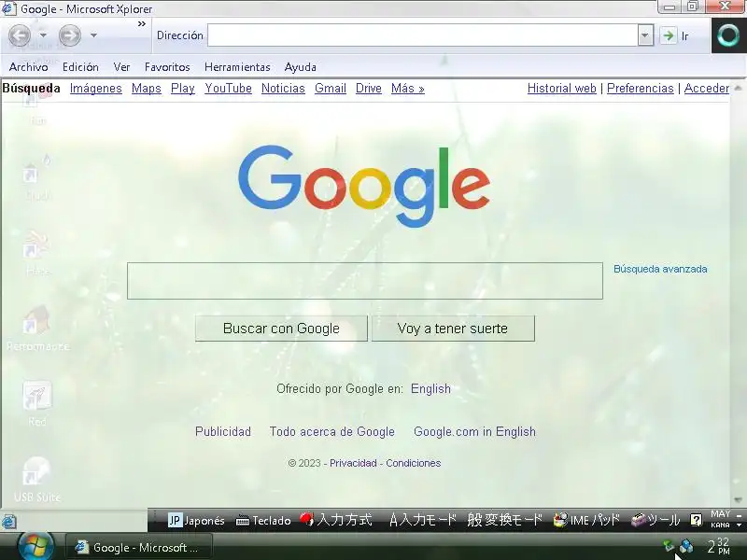Open Búsqueda avanzada link

pos(660,269)
